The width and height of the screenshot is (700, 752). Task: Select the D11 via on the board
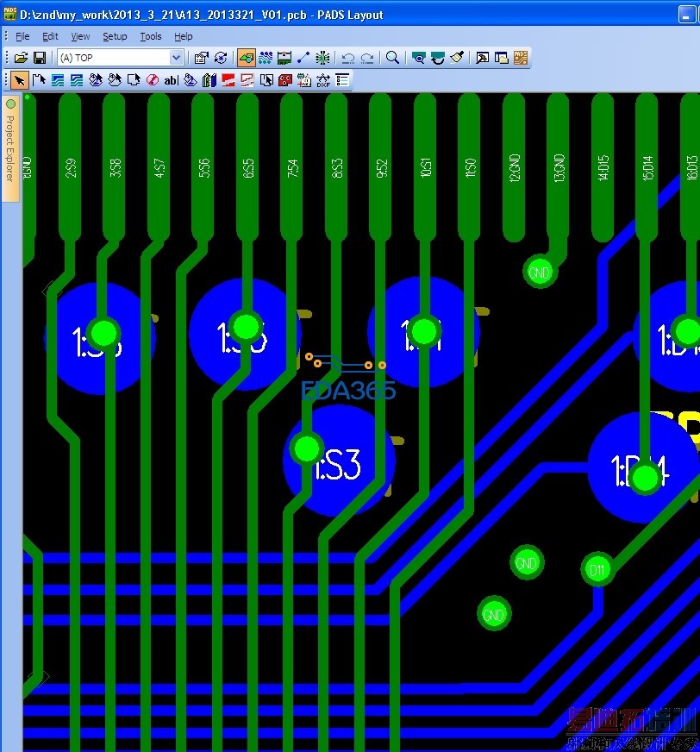pyautogui.click(x=597, y=569)
